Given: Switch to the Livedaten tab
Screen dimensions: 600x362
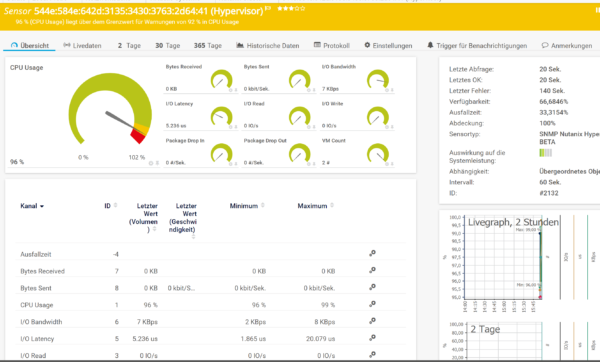Looking at the screenshot, I should 82,46.
